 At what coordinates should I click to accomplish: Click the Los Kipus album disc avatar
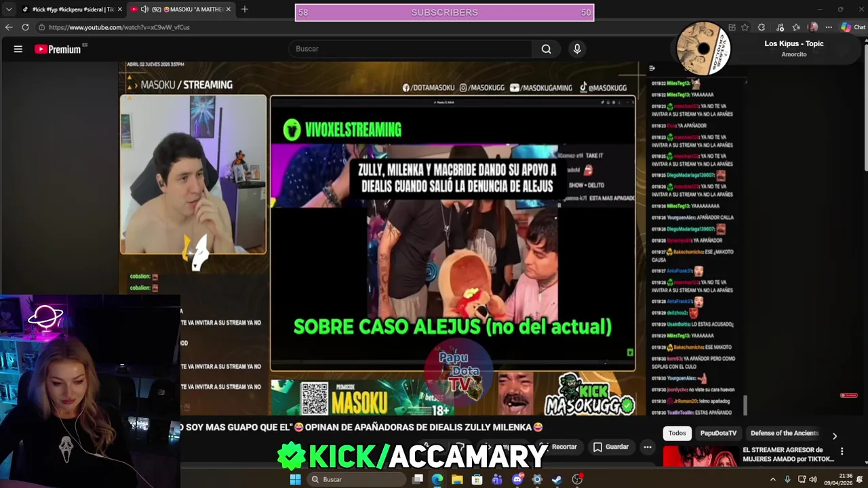click(x=703, y=49)
